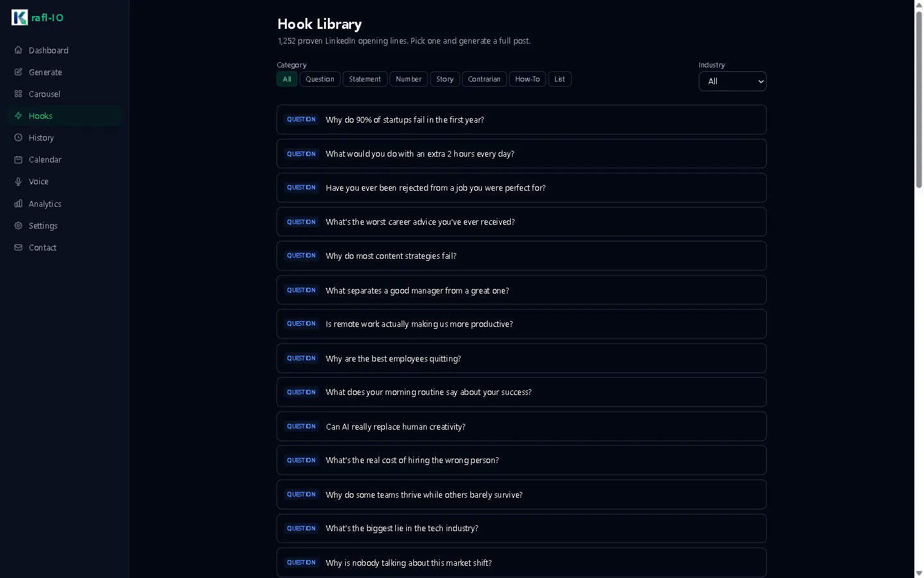This screenshot has height=578, width=924.
Task: Filter hooks by Story category
Action: tap(445, 79)
